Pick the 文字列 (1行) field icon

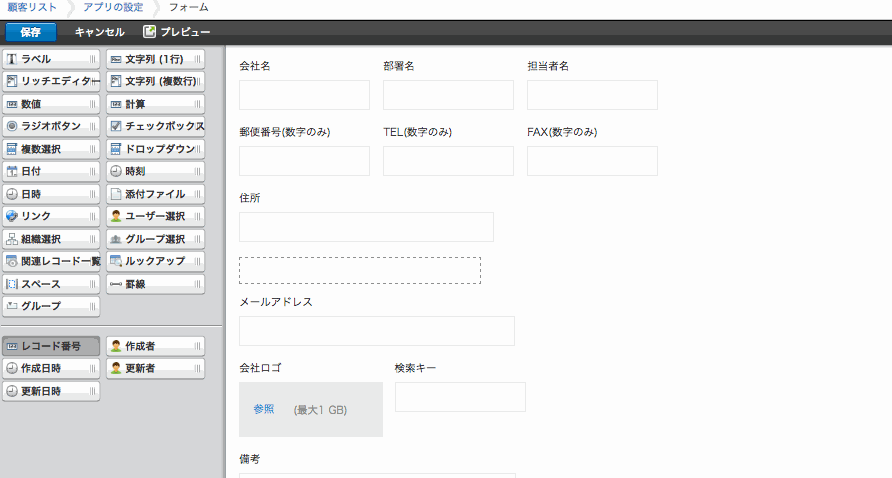[115, 59]
